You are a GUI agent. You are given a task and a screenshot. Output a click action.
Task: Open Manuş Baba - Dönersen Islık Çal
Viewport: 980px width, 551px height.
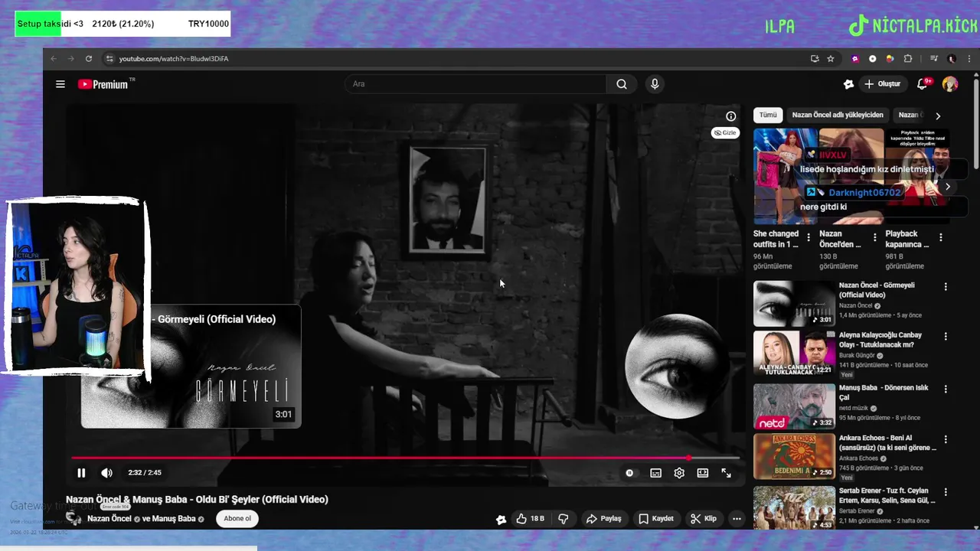pos(794,406)
